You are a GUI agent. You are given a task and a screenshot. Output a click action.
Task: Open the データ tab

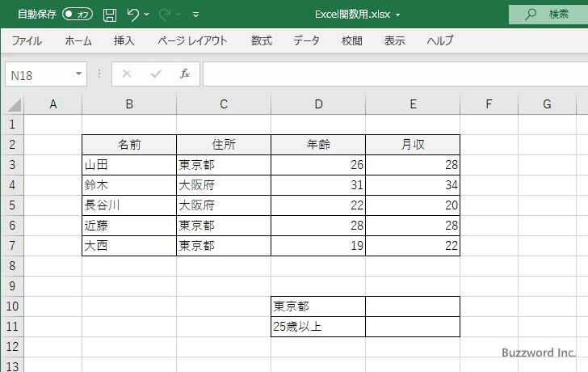point(306,40)
